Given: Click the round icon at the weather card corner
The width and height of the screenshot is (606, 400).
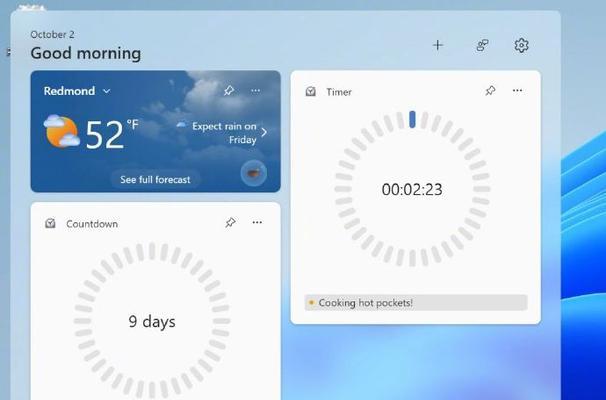Looking at the screenshot, I should pyautogui.click(x=254, y=173).
